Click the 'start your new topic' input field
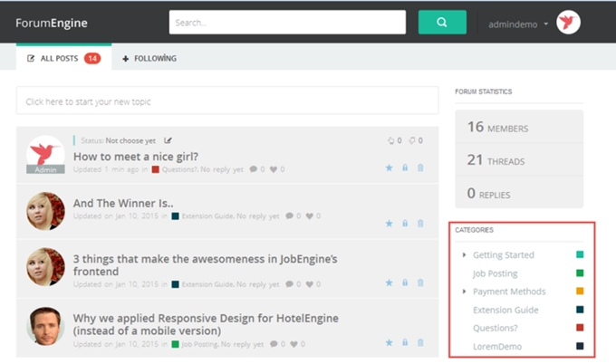Screen dimensions: 616x364 pos(226,101)
